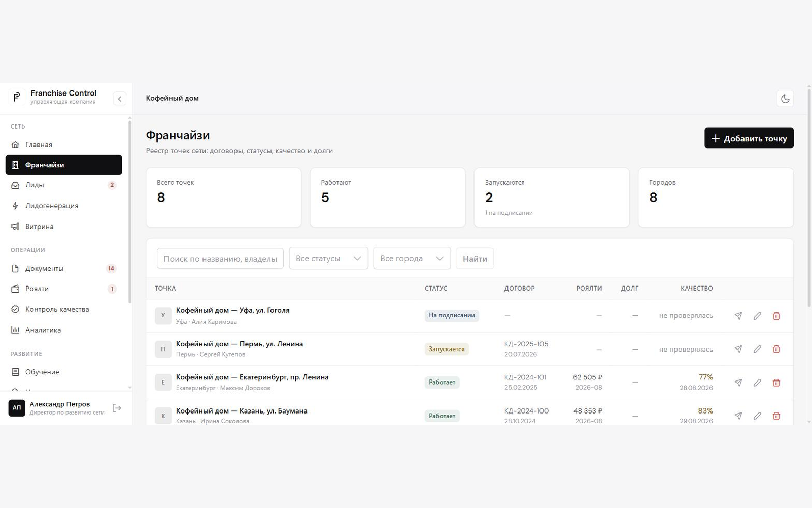The height and width of the screenshot is (508, 812).
Task: Click the sidebar vertical scrollbar
Action: (x=130, y=211)
